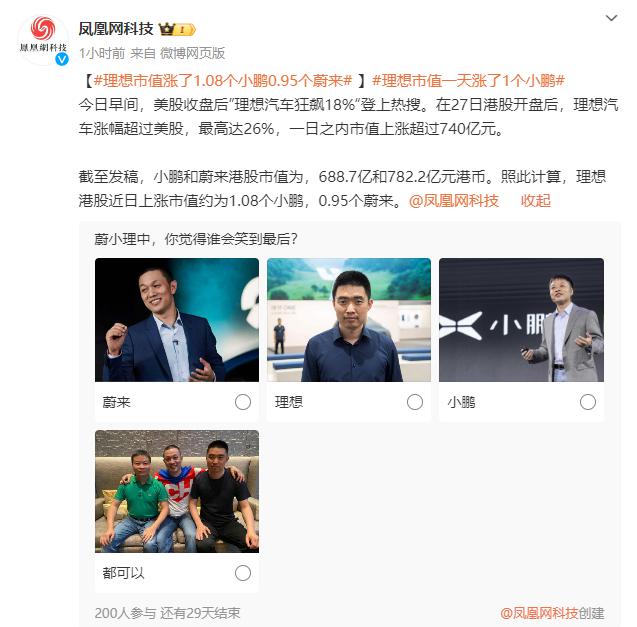This screenshot has width=637, height=627.
Task: Select the 蔚来 poll radio button
Action: pos(243,402)
